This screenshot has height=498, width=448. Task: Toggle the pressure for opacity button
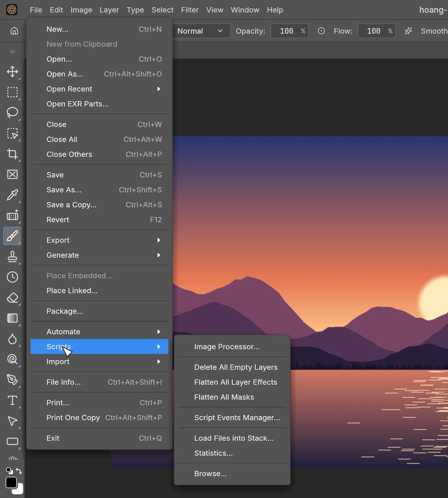(321, 31)
